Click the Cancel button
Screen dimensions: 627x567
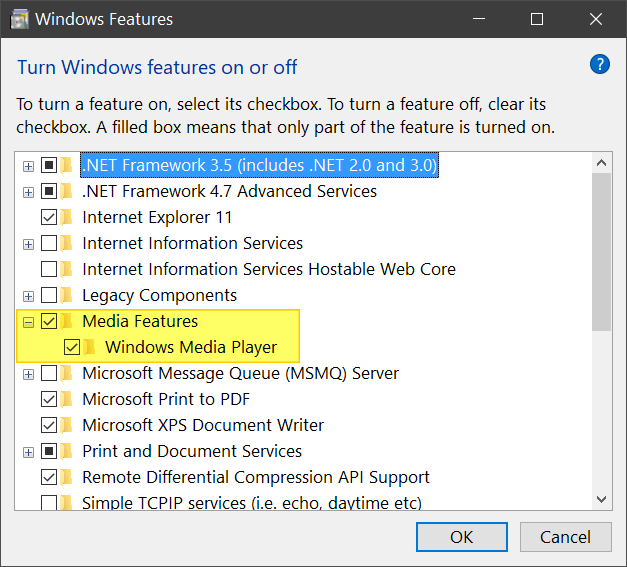pyautogui.click(x=565, y=537)
